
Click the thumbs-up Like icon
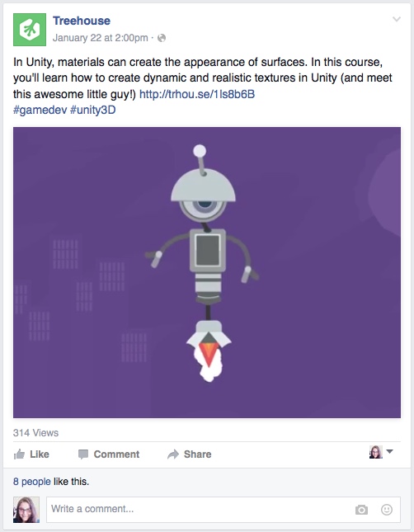tap(19, 454)
